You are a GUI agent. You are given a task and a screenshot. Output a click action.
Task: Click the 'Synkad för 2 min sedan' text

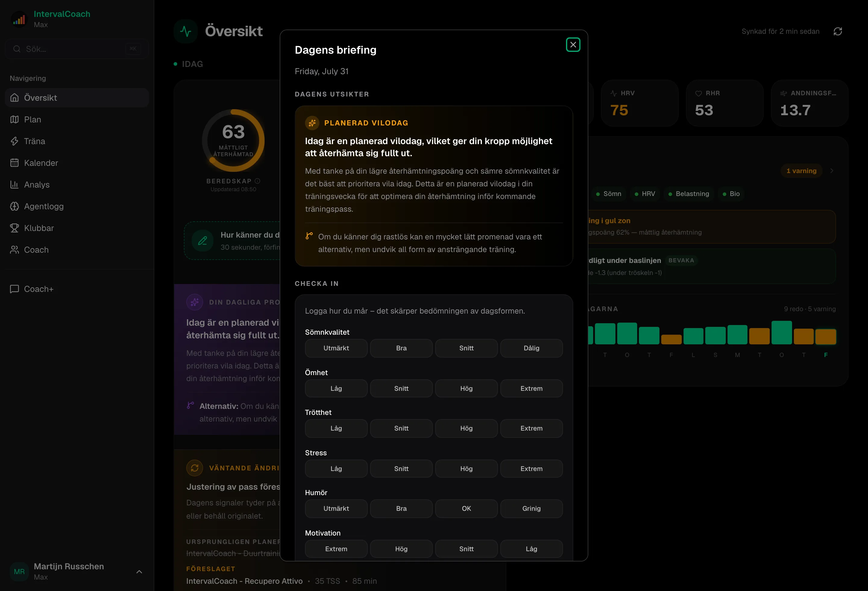[781, 31]
